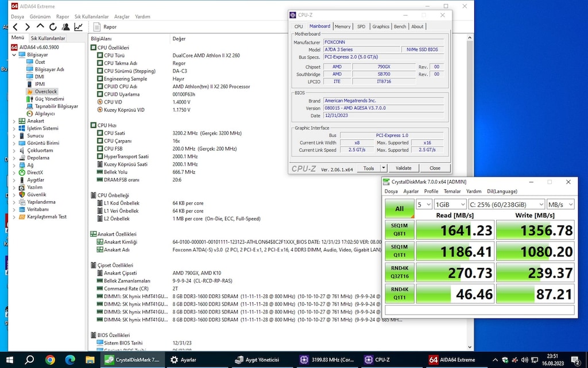Click the Close button in CPU-Z
This screenshot has height=368, width=588.
(435, 168)
